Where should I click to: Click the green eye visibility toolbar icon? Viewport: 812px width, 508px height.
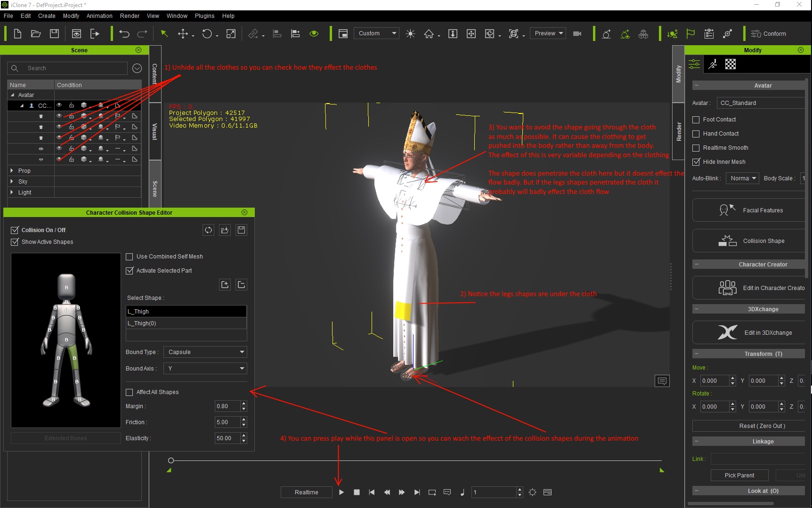coord(314,33)
